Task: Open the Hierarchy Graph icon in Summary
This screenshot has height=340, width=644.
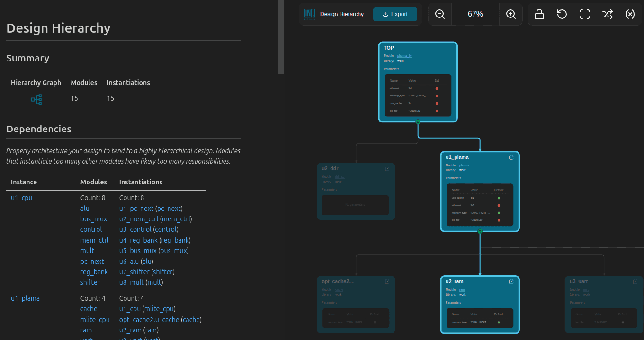Action: [36, 99]
